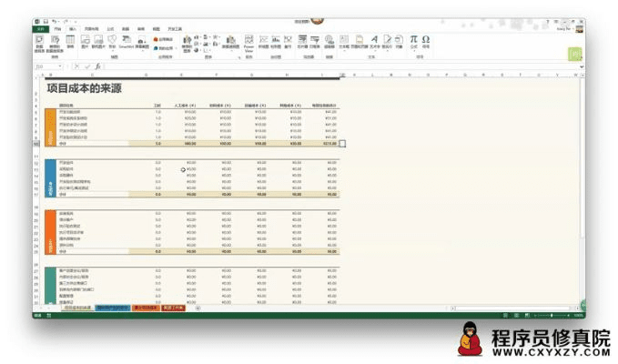
Task: Insert a Text Box
Action: (344, 40)
